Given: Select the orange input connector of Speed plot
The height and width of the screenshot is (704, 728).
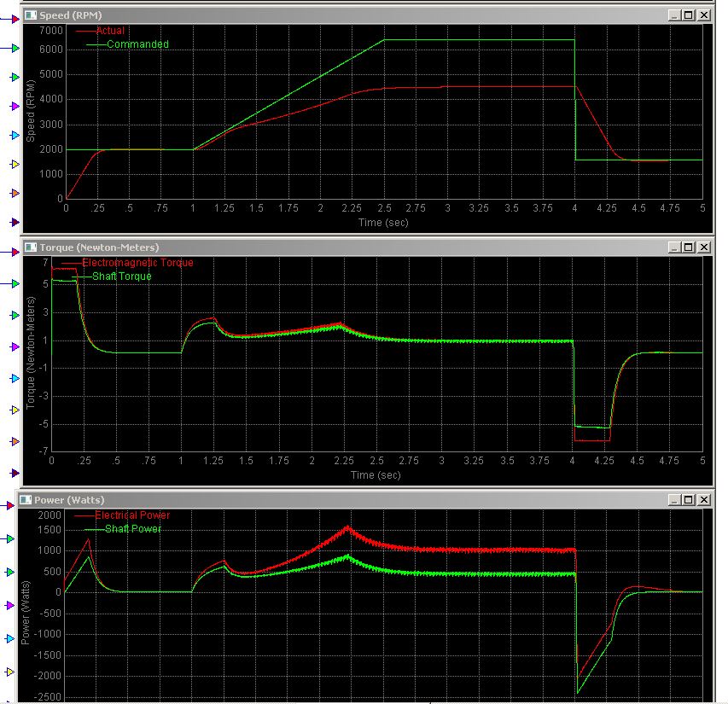Looking at the screenshot, I should pyautogui.click(x=15, y=193).
